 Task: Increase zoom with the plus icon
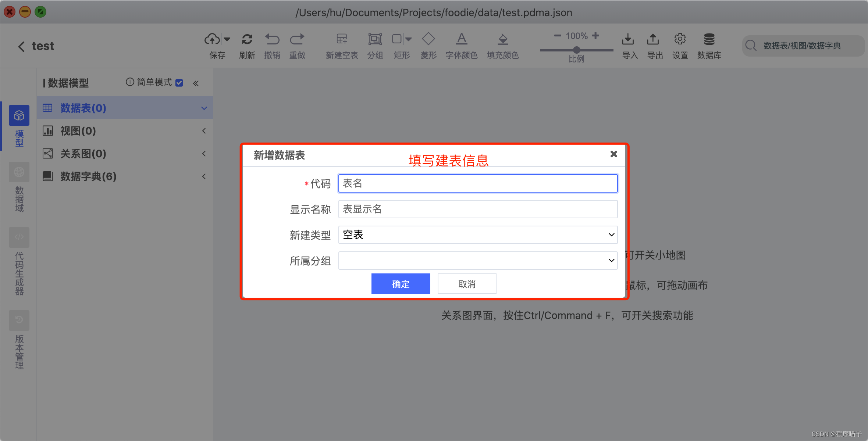pos(595,36)
